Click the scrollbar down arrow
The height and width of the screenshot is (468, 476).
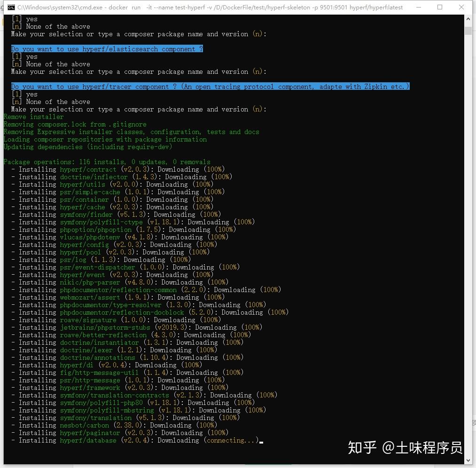pyautogui.click(x=468, y=460)
